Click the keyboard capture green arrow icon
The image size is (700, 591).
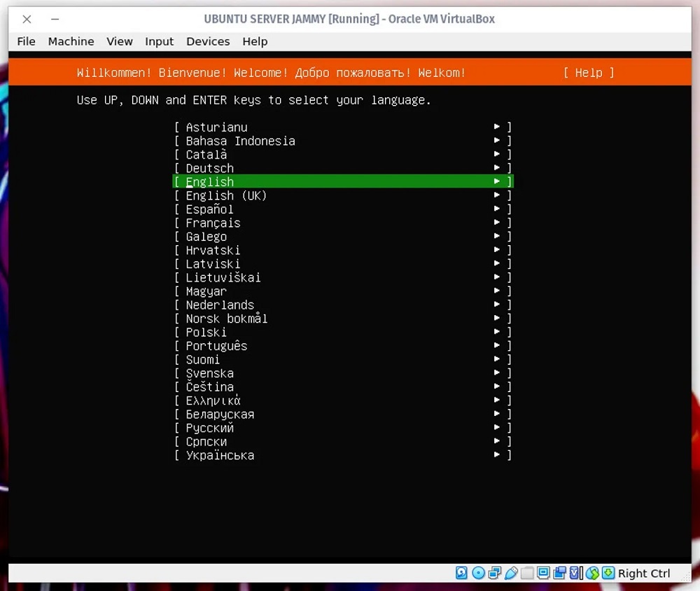[x=608, y=573]
